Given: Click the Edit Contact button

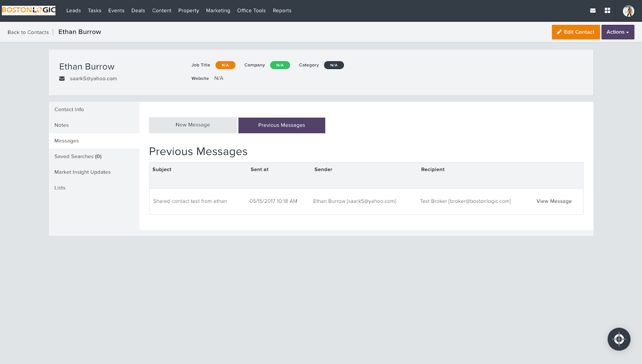Looking at the screenshot, I should tap(575, 32).
